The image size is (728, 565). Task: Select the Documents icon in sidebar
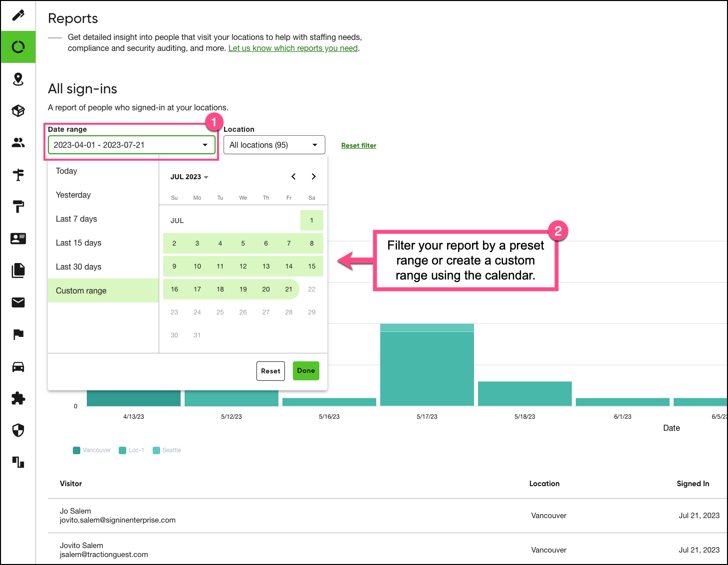pyautogui.click(x=18, y=271)
